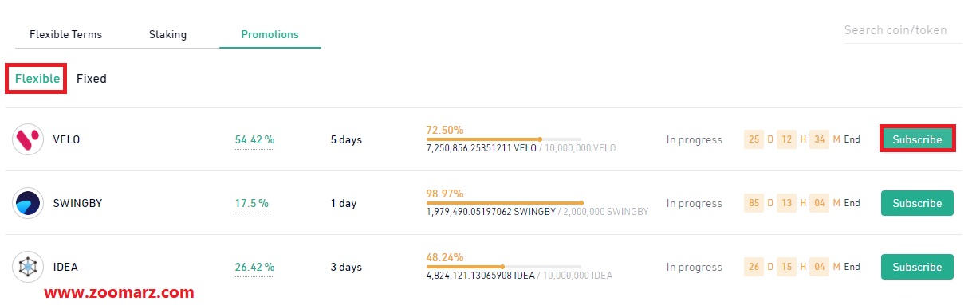The width and height of the screenshot is (980, 305).
Task: Choose the Flexible promotion type
Action: tap(37, 79)
